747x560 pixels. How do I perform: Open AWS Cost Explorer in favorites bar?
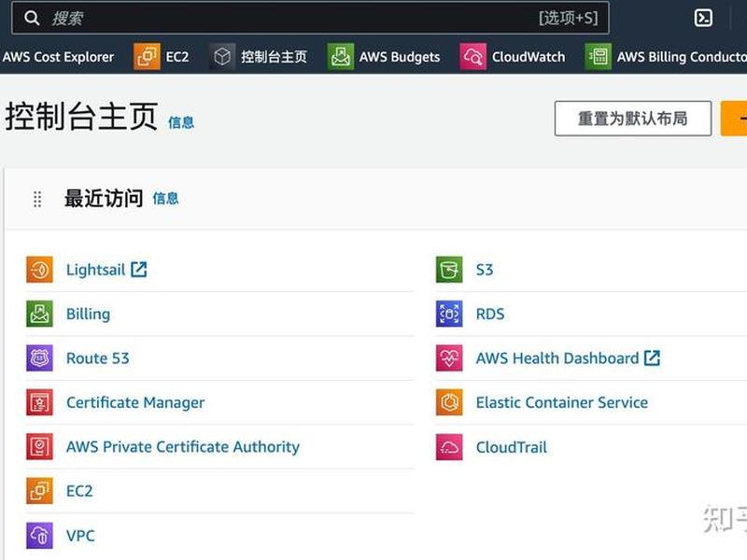click(x=58, y=57)
